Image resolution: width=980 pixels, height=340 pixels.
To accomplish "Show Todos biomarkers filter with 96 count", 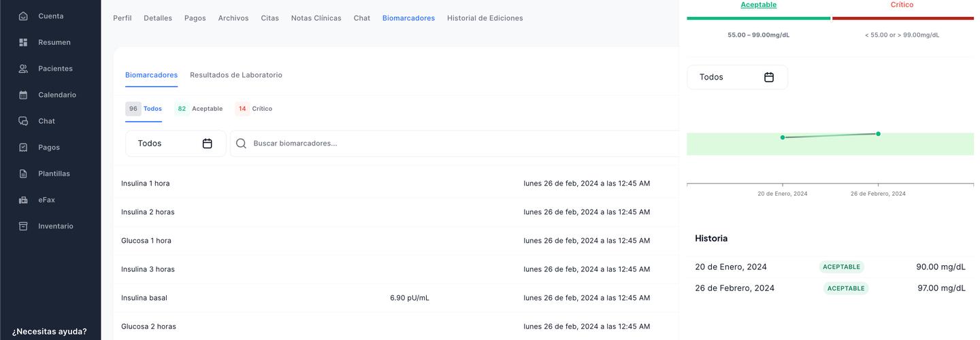I will (144, 109).
